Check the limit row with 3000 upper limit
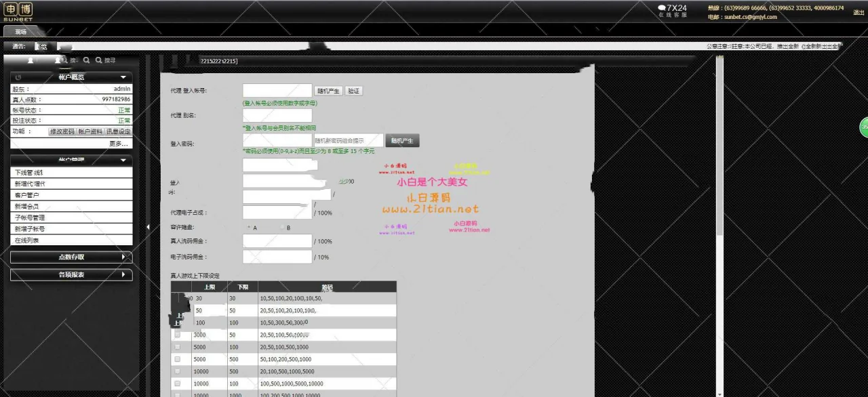This screenshot has width=868, height=397. point(178,335)
